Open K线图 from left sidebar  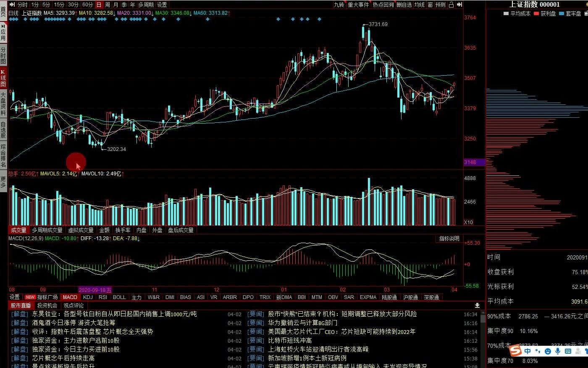point(3,78)
